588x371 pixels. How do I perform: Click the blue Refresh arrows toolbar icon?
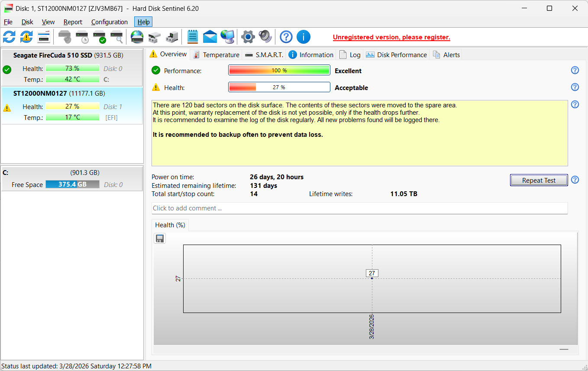tap(9, 37)
